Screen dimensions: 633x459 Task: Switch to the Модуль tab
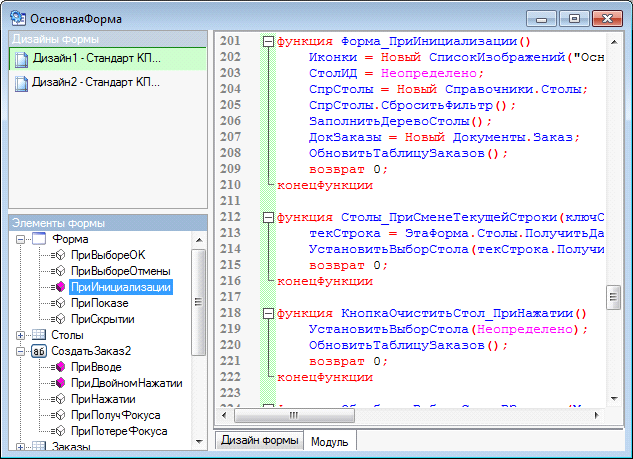pos(330,442)
